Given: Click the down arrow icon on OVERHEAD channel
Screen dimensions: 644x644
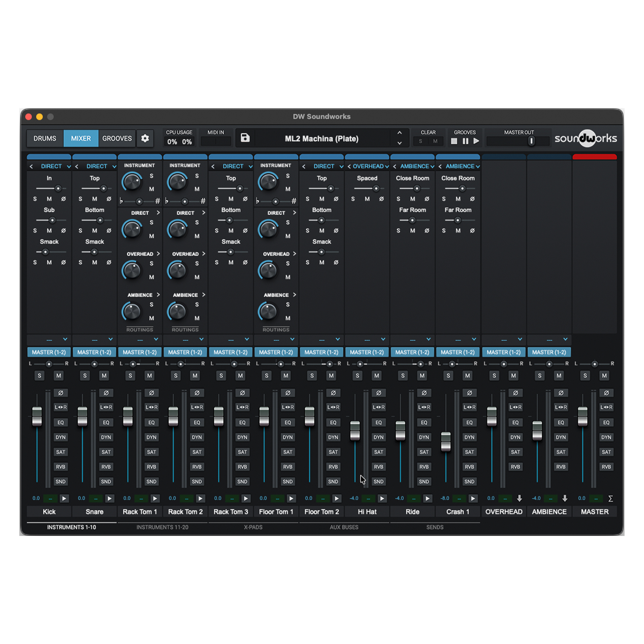Looking at the screenshot, I should coord(519,498).
